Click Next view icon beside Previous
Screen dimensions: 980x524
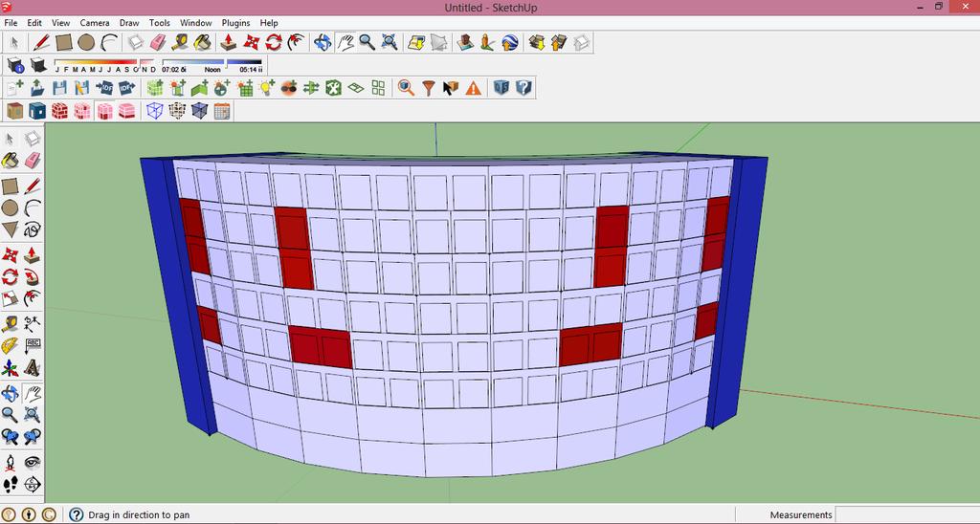tap(33, 437)
